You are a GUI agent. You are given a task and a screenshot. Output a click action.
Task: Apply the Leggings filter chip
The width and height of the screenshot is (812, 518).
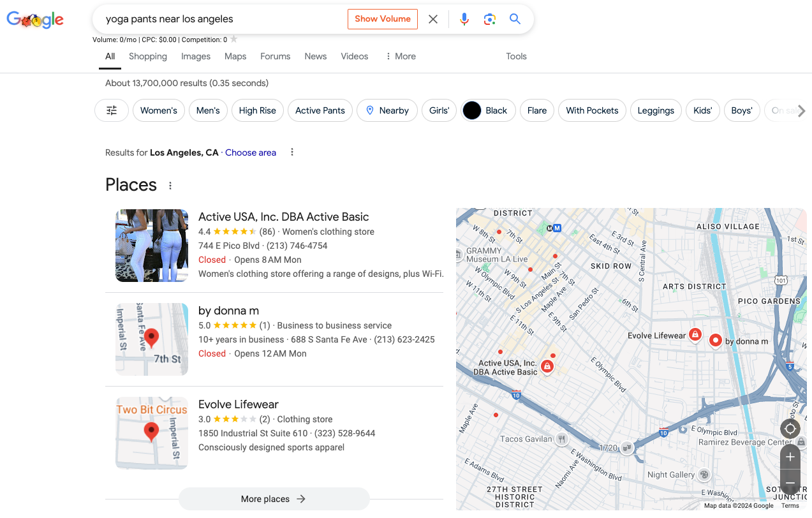tap(656, 110)
